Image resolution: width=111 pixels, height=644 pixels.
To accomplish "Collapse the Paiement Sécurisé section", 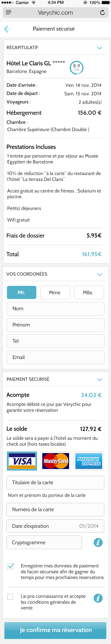I will [x=100, y=379].
